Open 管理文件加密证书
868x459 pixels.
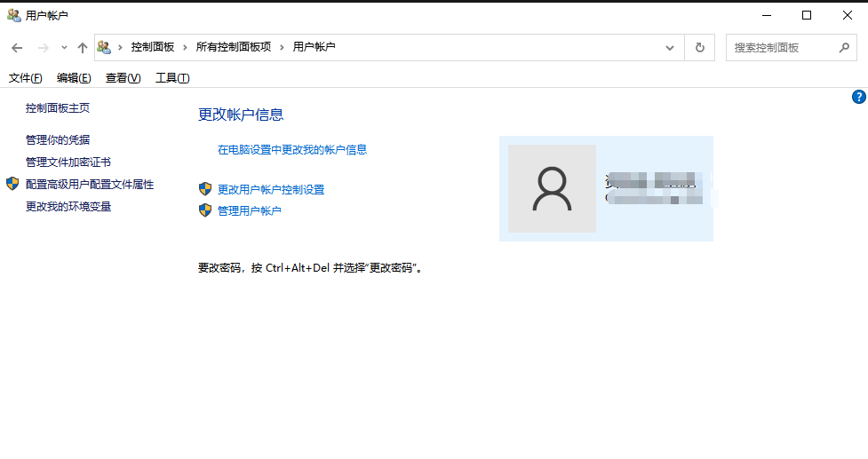click(68, 162)
